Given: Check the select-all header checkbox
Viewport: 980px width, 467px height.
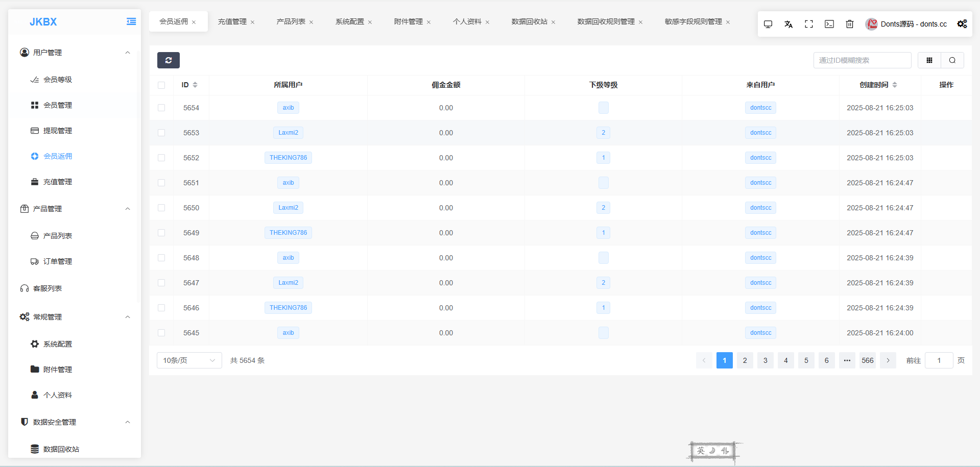Looking at the screenshot, I should tap(161, 85).
